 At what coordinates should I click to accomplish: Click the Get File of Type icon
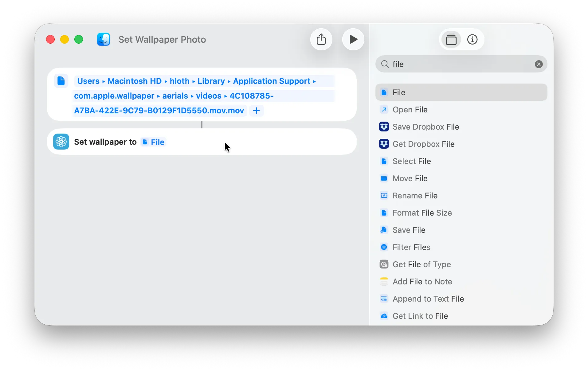click(384, 264)
